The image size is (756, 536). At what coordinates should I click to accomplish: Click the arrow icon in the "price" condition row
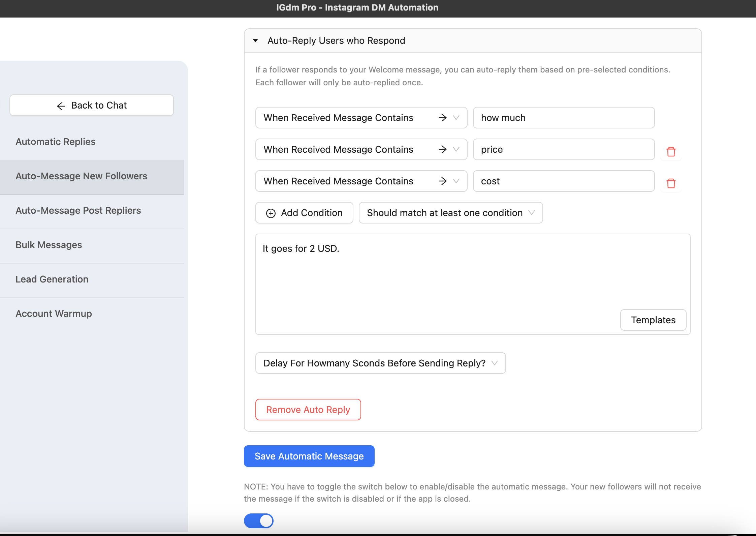tap(443, 149)
